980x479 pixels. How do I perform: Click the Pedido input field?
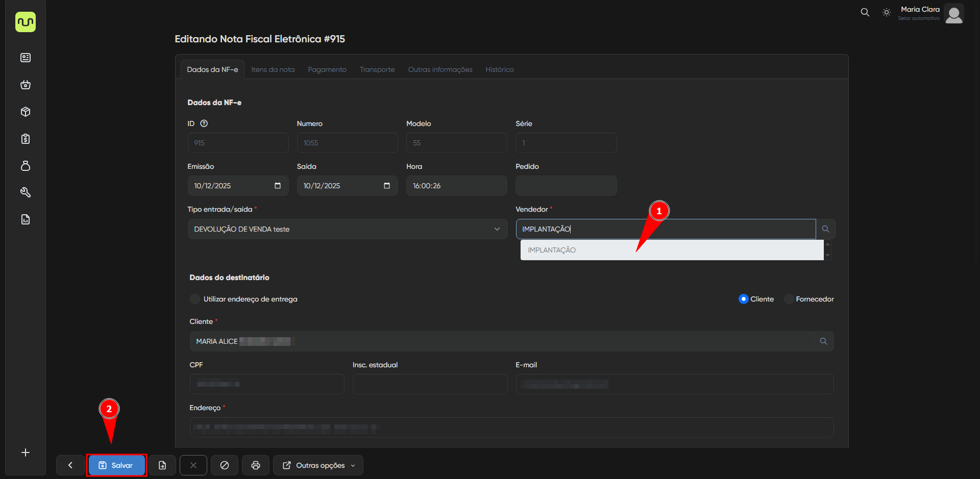[x=566, y=186]
